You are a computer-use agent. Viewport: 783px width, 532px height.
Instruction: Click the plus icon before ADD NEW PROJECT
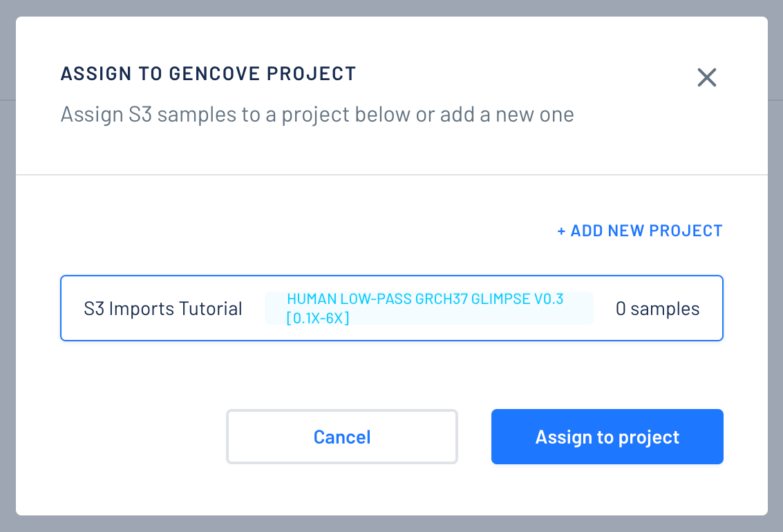coord(561,230)
